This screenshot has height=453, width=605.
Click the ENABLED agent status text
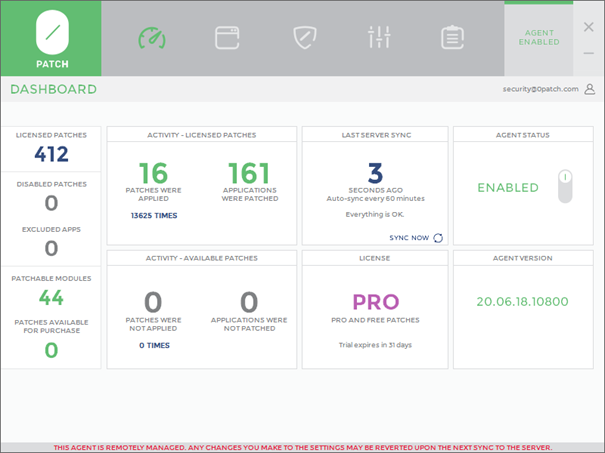pos(508,188)
